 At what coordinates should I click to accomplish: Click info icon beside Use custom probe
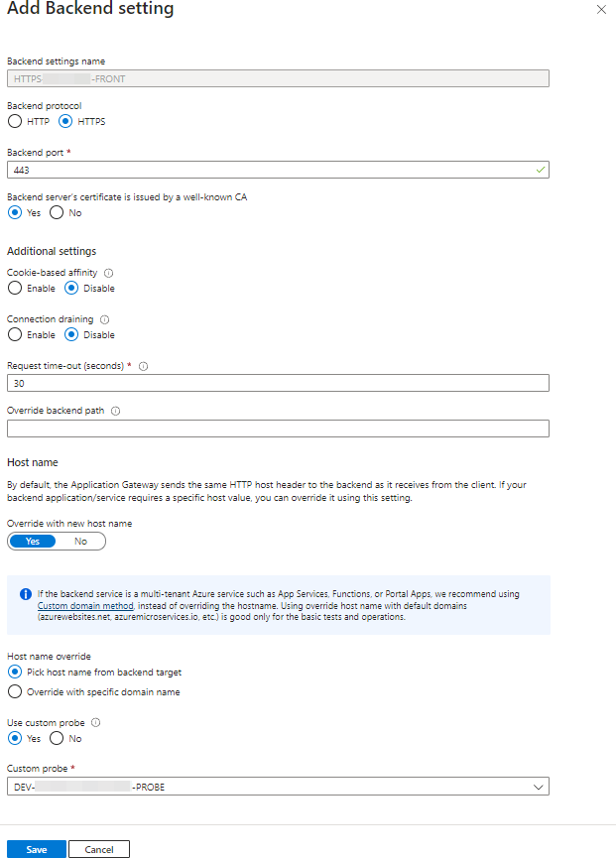click(95, 723)
